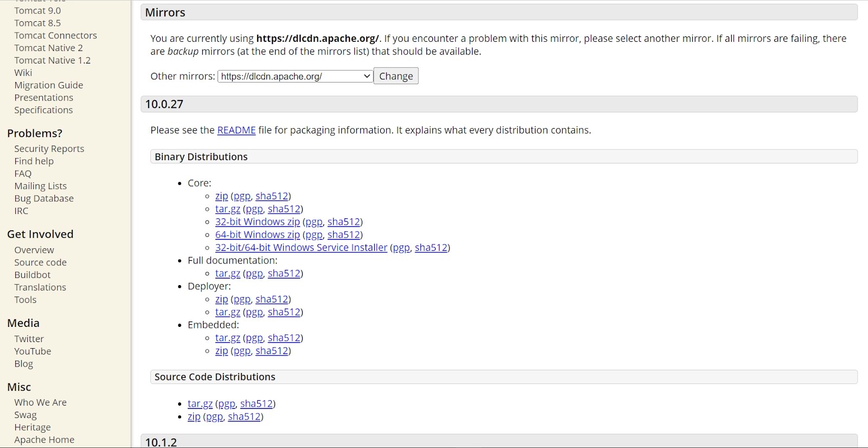Open pgp for 64-bit Windows zip
This screenshot has width=868, height=448.
click(314, 235)
